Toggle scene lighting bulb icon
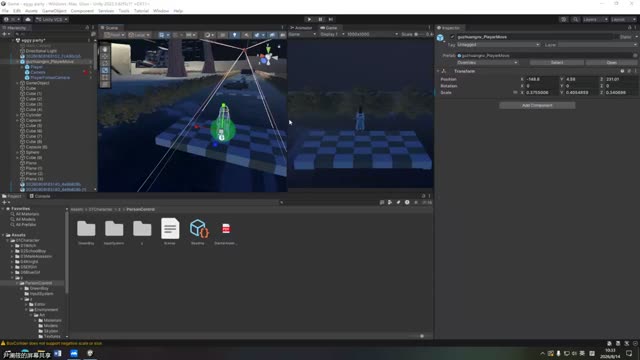The width and height of the screenshot is (640, 360). [x=234, y=35]
